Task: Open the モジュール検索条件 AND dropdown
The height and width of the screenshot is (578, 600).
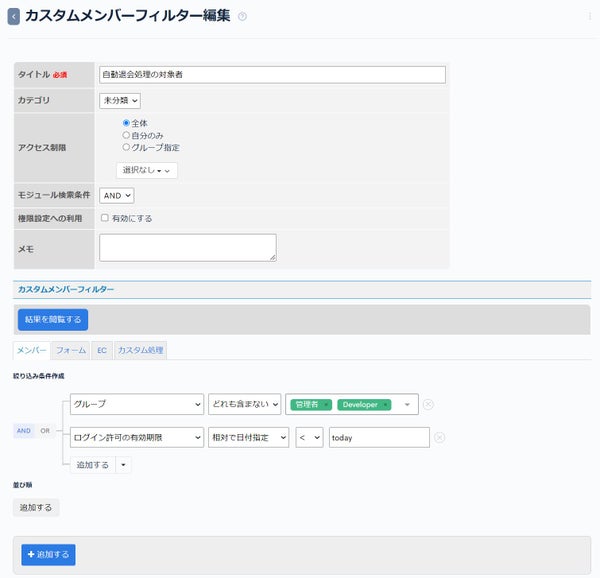Action: [117, 195]
